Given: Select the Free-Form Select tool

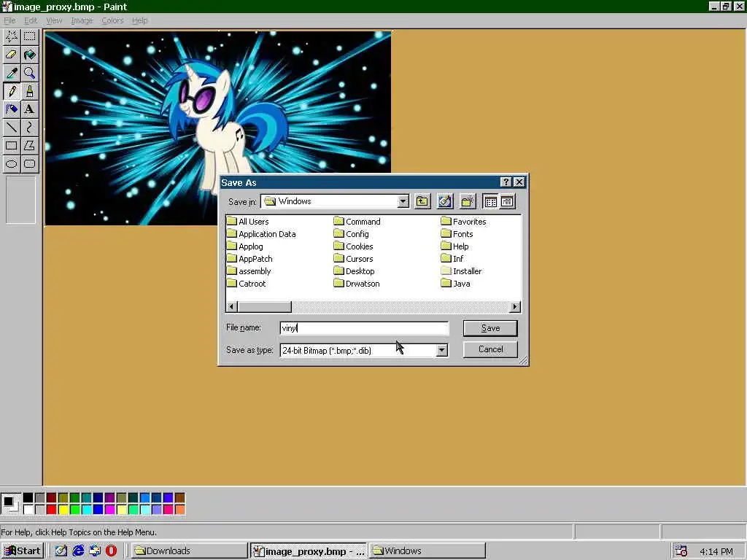Looking at the screenshot, I should pos(12,36).
